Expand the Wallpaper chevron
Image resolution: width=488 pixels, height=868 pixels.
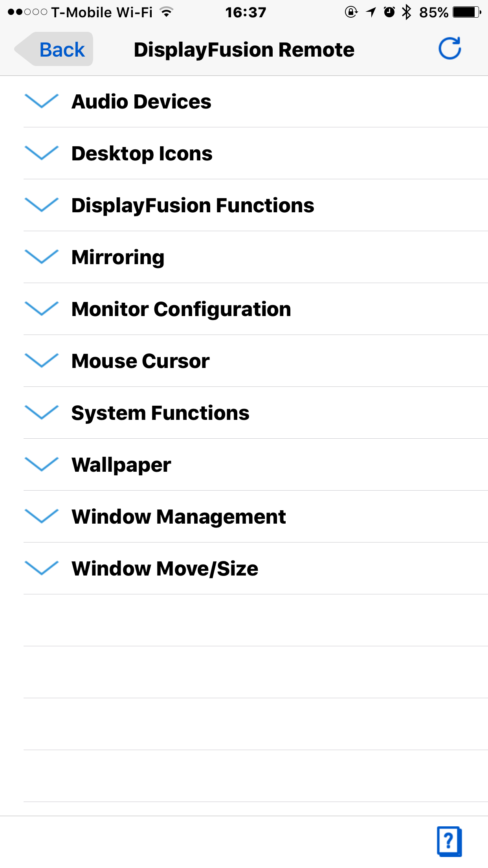pyautogui.click(x=41, y=464)
